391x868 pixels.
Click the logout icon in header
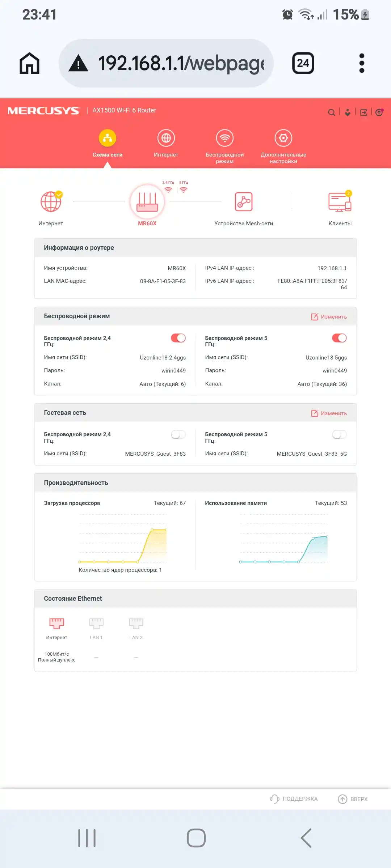click(363, 112)
